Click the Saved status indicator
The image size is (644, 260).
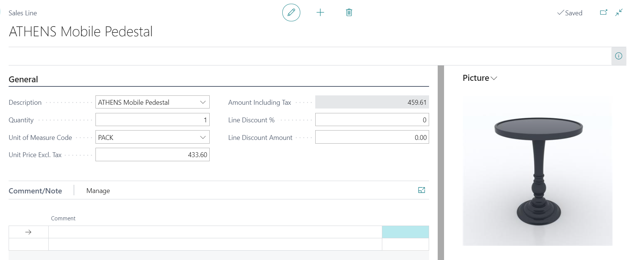[570, 13]
